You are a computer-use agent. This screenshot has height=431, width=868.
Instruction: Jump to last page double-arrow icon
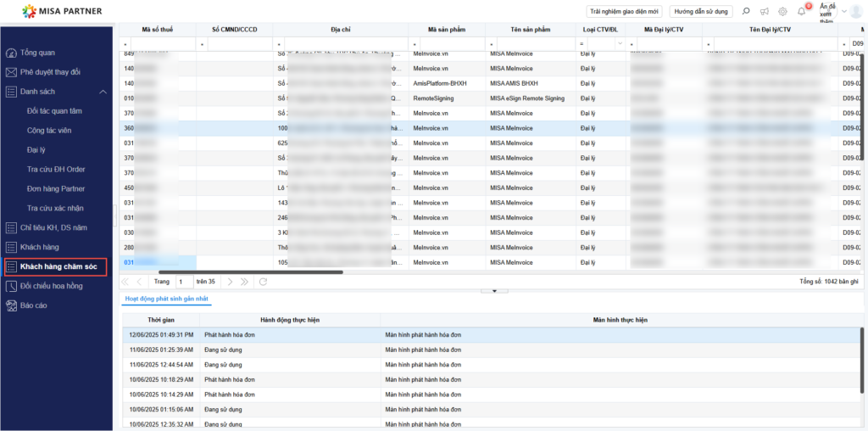tap(245, 281)
